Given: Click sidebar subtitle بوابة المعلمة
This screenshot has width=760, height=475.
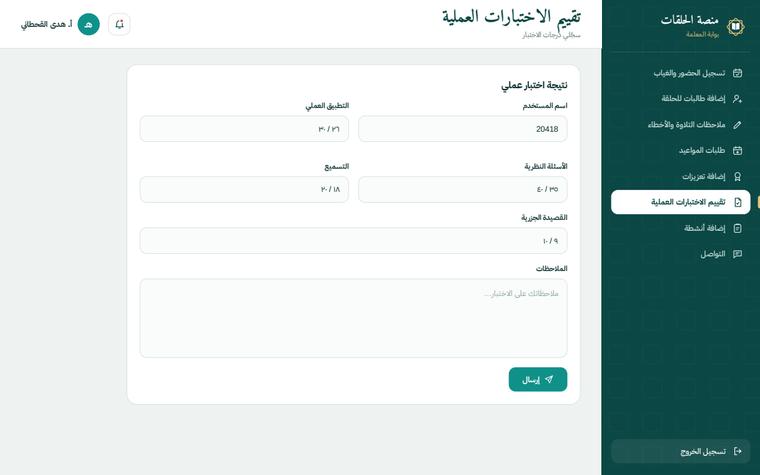Looking at the screenshot, I should (x=702, y=34).
